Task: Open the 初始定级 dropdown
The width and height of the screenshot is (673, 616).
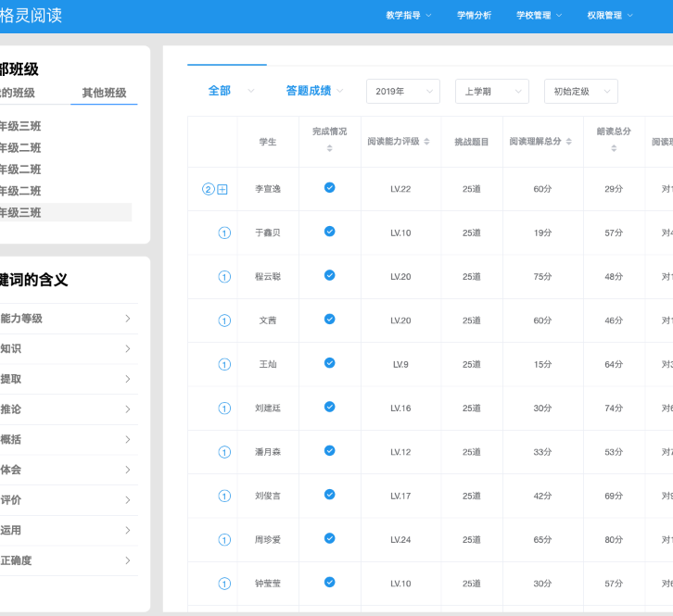Action: [581, 91]
